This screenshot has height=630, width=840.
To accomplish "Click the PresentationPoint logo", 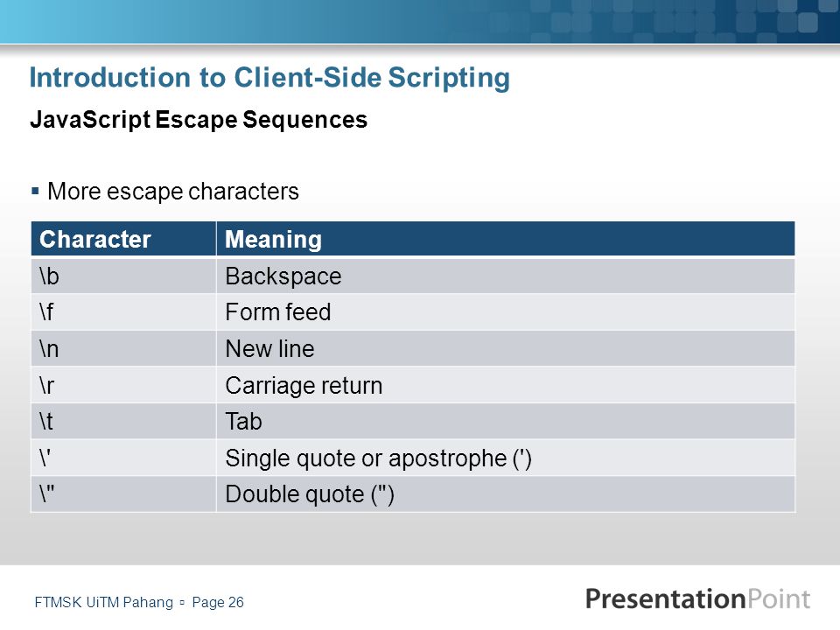I will (x=697, y=598).
